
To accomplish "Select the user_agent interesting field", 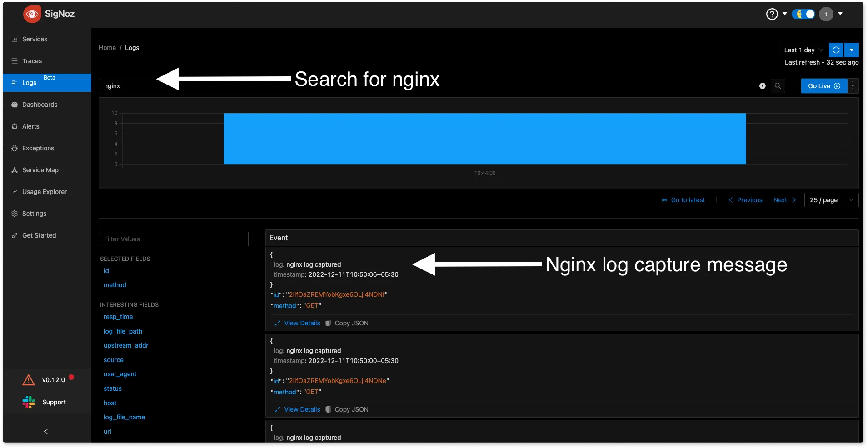I will pyautogui.click(x=120, y=374).
